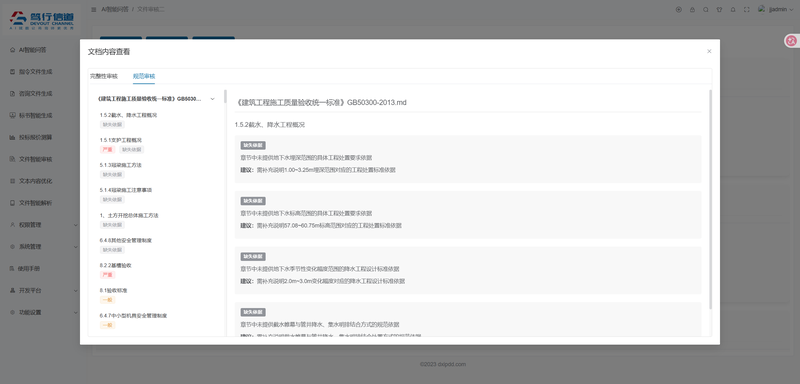
Task: Toggle fullscreen mode icon in header
Action: [747, 10]
